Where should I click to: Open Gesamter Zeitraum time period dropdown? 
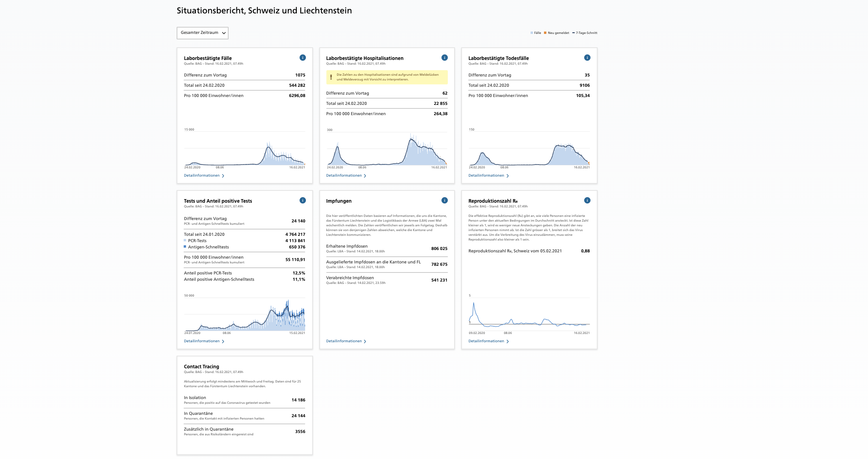(202, 33)
